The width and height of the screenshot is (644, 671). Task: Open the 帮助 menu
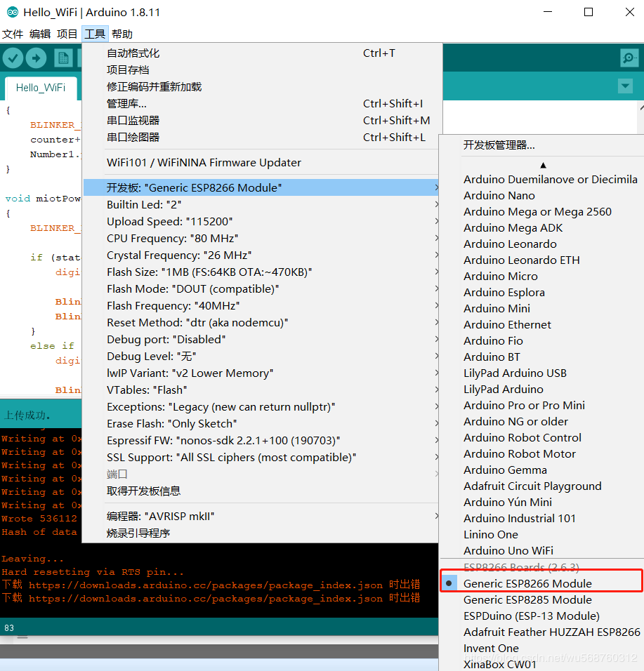pos(122,34)
